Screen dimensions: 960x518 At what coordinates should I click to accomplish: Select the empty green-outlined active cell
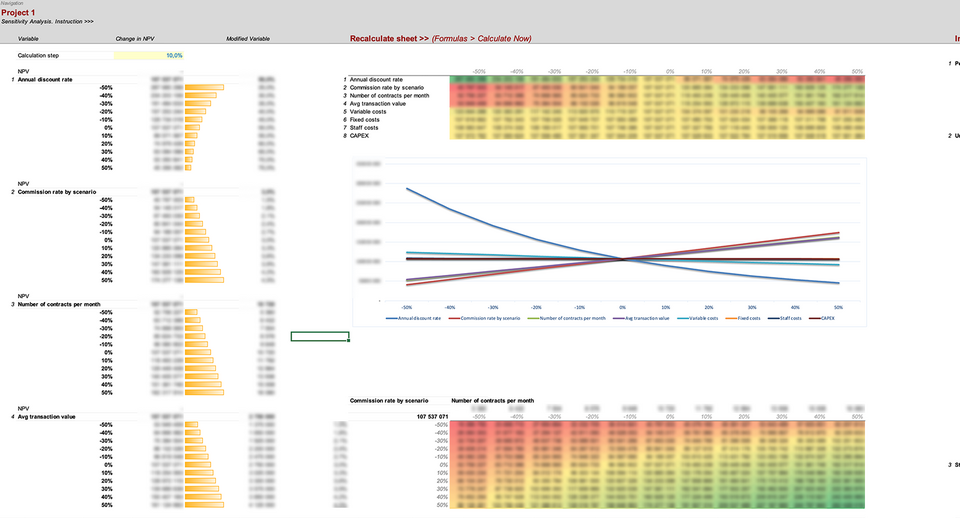[x=320, y=336]
